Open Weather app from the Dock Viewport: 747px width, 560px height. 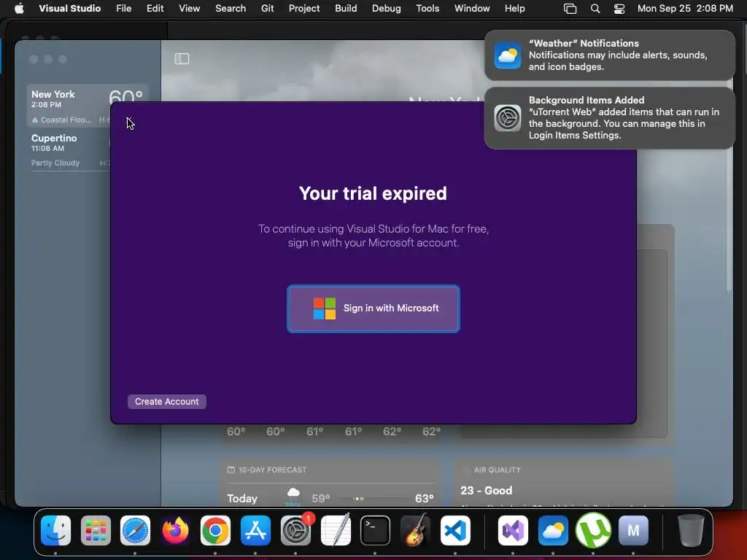pyautogui.click(x=553, y=530)
